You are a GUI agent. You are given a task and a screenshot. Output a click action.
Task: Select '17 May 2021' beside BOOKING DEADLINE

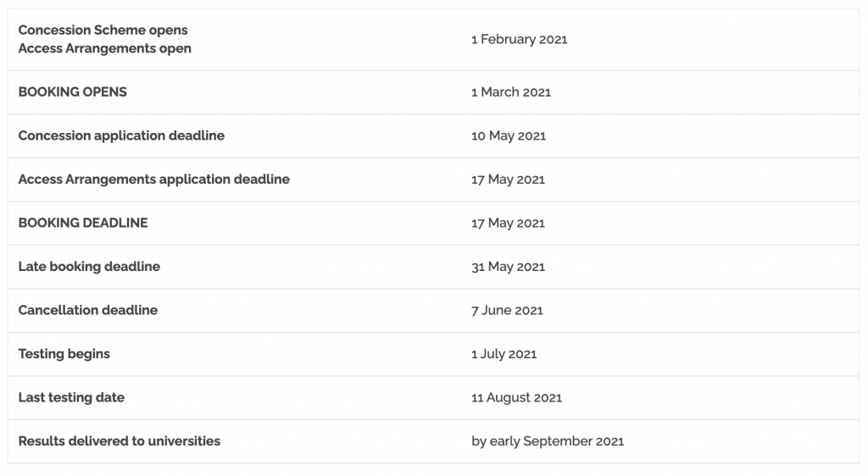coord(508,223)
